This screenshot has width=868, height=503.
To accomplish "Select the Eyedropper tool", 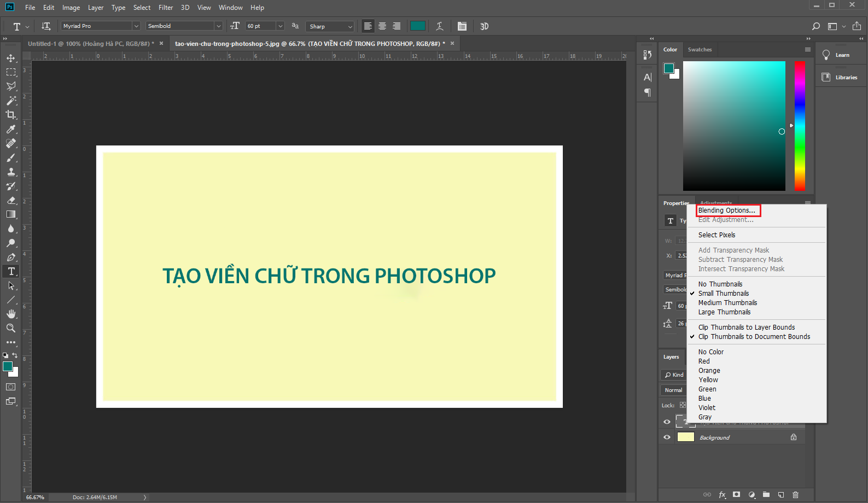I will click(x=11, y=129).
